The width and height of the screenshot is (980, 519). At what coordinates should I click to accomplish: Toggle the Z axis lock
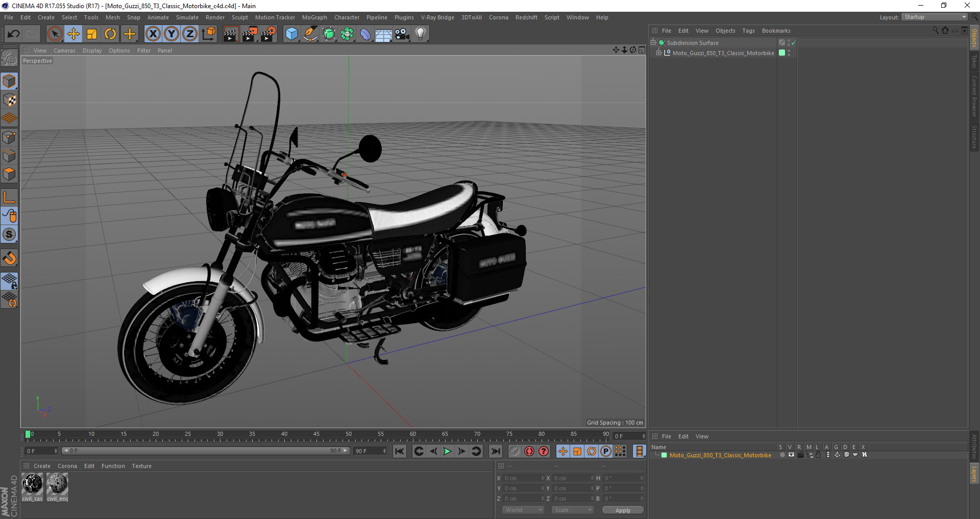pyautogui.click(x=190, y=34)
